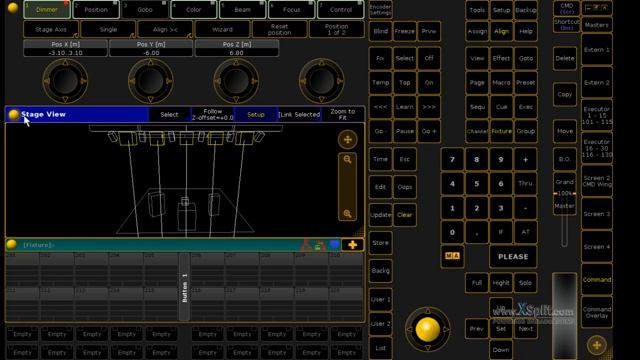The image size is (640, 360).
Task: Open the Command Overlay screen button
Action: [596, 312]
